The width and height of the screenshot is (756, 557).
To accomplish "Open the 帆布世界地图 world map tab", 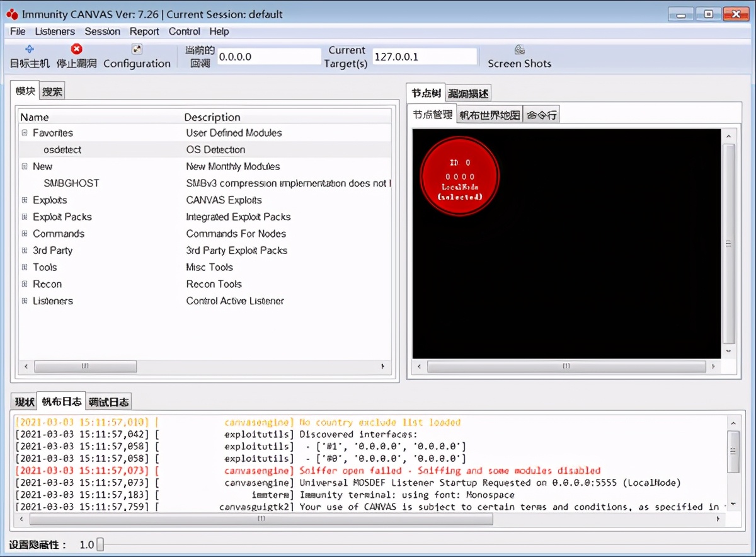I will 490,115.
